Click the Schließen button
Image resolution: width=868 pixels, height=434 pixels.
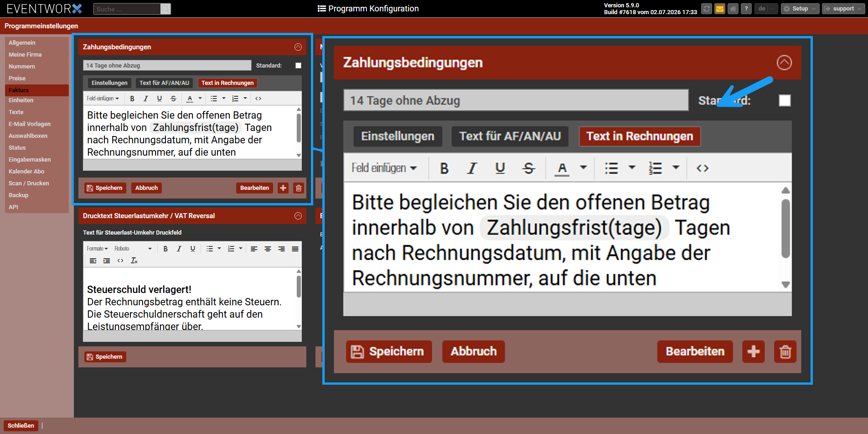coord(21,426)
